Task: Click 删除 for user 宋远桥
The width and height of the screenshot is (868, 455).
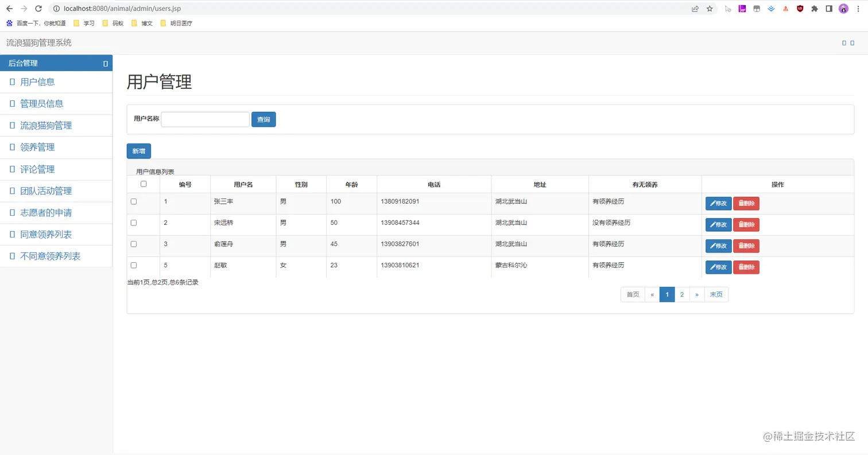Action: (746, 225)
